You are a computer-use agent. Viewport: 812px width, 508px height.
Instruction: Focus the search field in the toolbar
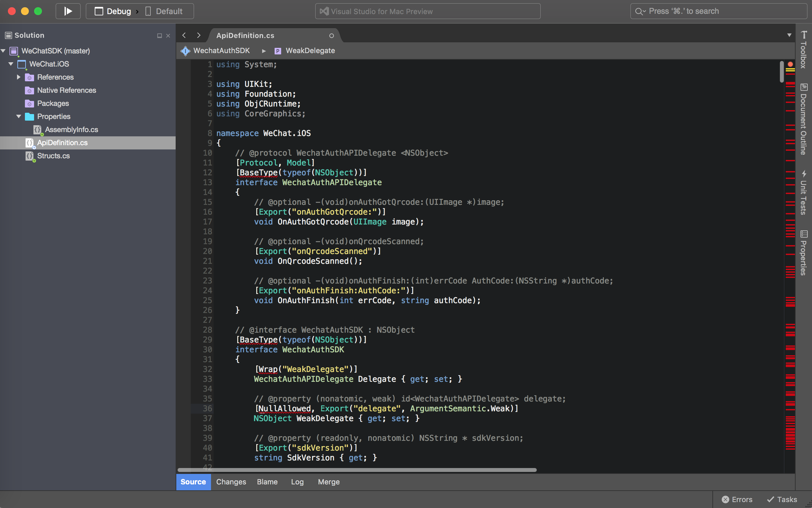click(719, 11)
